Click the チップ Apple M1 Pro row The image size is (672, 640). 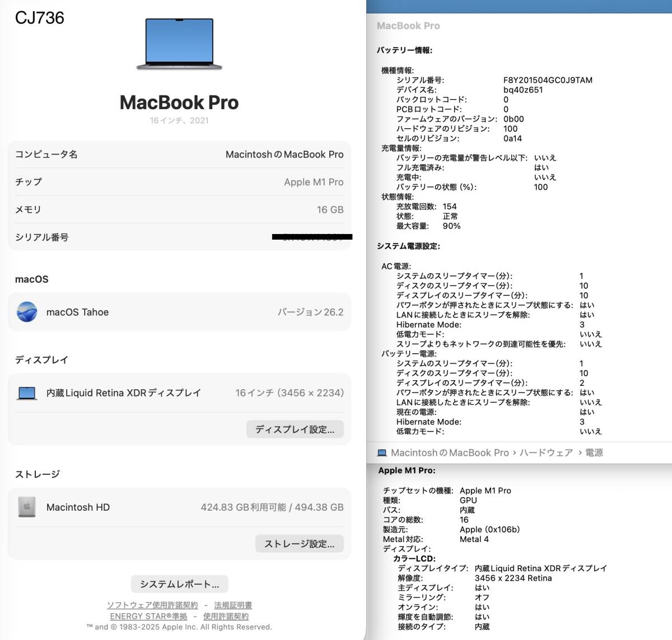179,182
